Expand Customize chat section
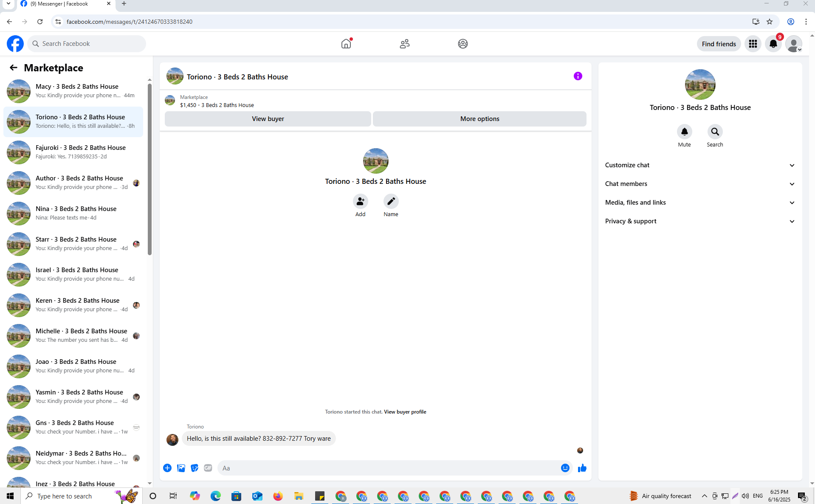 coord(700,165)
